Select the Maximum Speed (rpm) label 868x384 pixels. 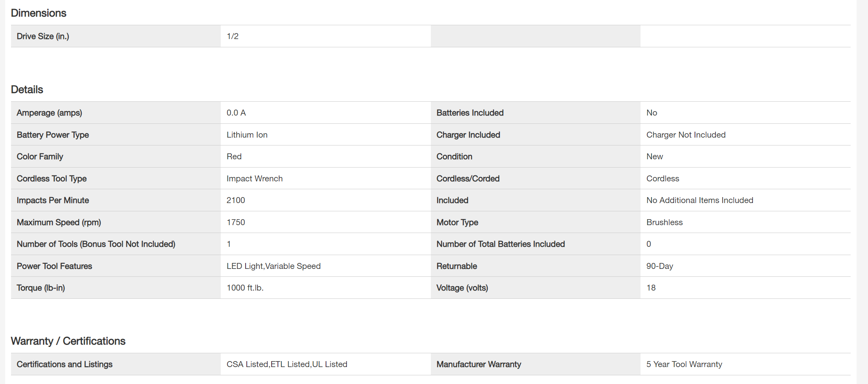click(59, 222)
